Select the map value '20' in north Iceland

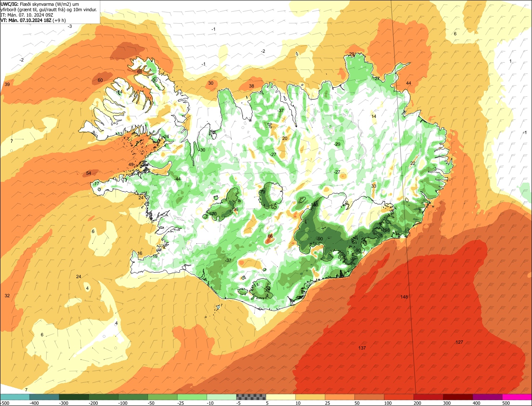(x=285, y=138)
